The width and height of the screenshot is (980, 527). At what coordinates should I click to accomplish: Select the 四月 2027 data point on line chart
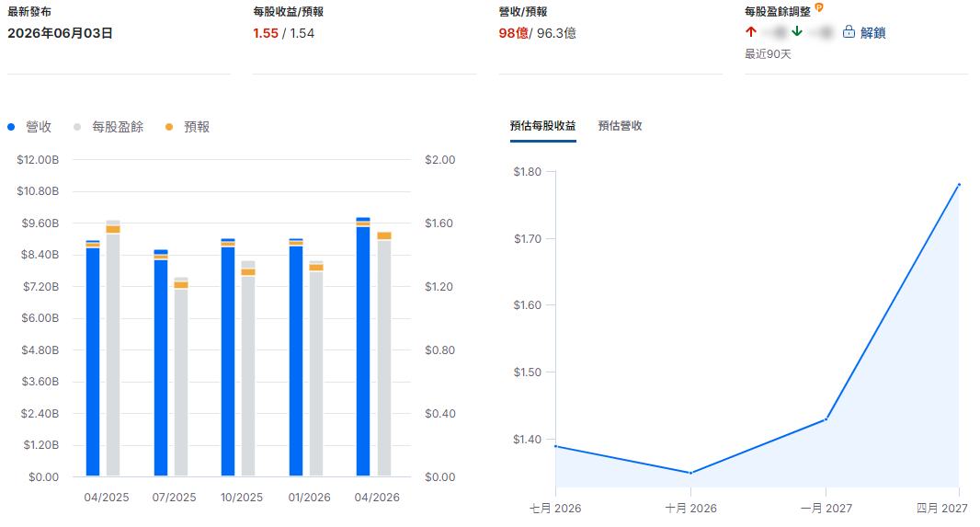tap(959, 185)
